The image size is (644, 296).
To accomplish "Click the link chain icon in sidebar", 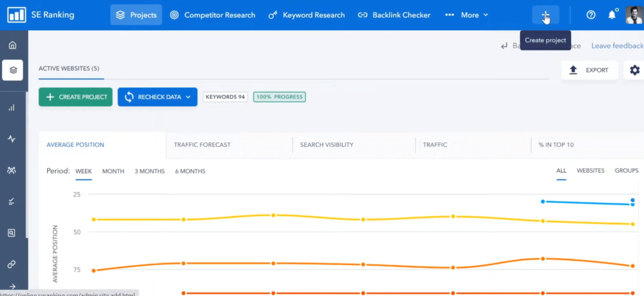I will [12, 264].
